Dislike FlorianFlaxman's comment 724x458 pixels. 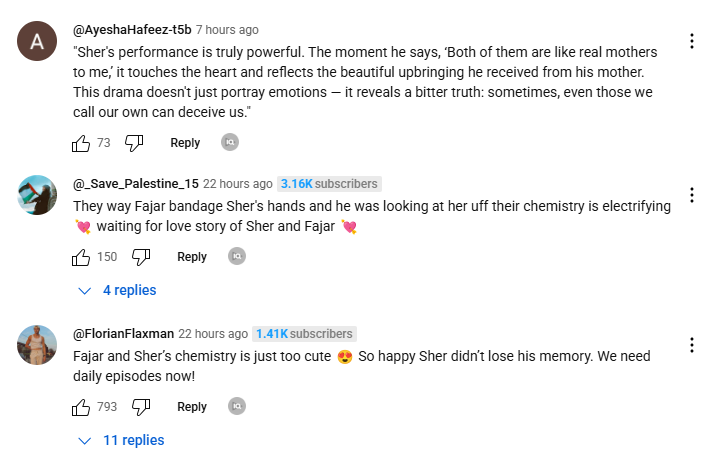141,407
